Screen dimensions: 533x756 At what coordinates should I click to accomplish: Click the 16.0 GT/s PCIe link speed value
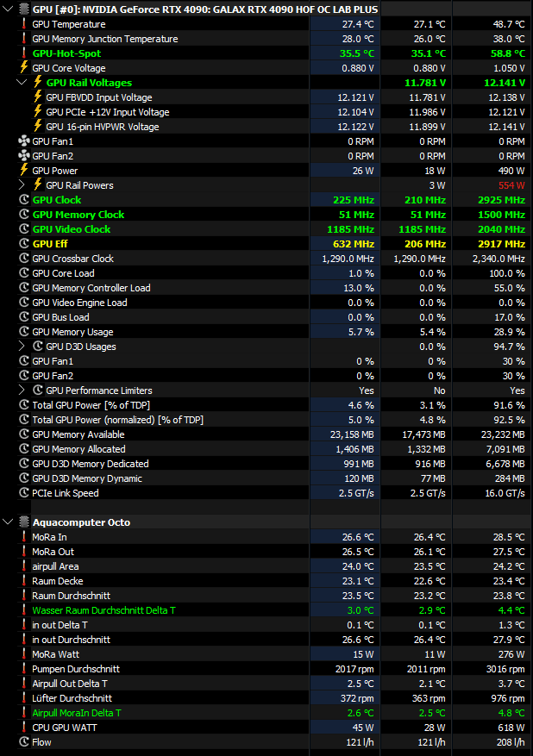(505, 493)
